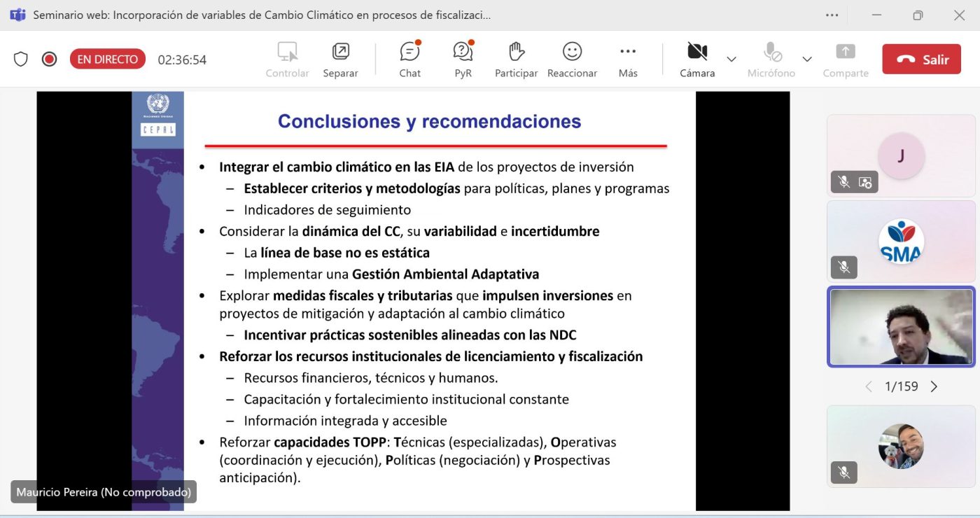Viewport: 980px width, 518px height.
Task: Click the Separar pop-out icon
Action: pos(340,59)
